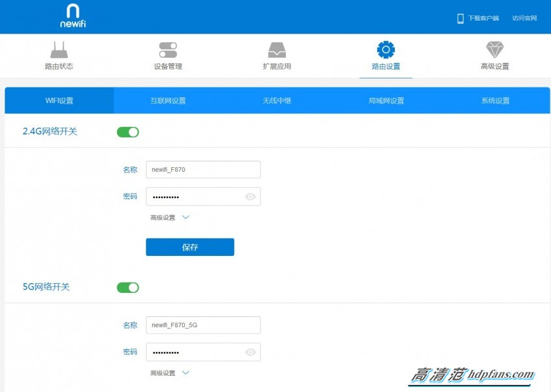
Task: Click the 名称 label beside newifi_F870_5G
Action: (130, 325)
